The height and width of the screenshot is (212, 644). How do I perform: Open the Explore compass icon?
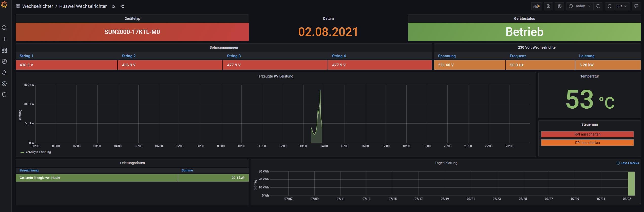pyautogui.click(x=4, y=61)
